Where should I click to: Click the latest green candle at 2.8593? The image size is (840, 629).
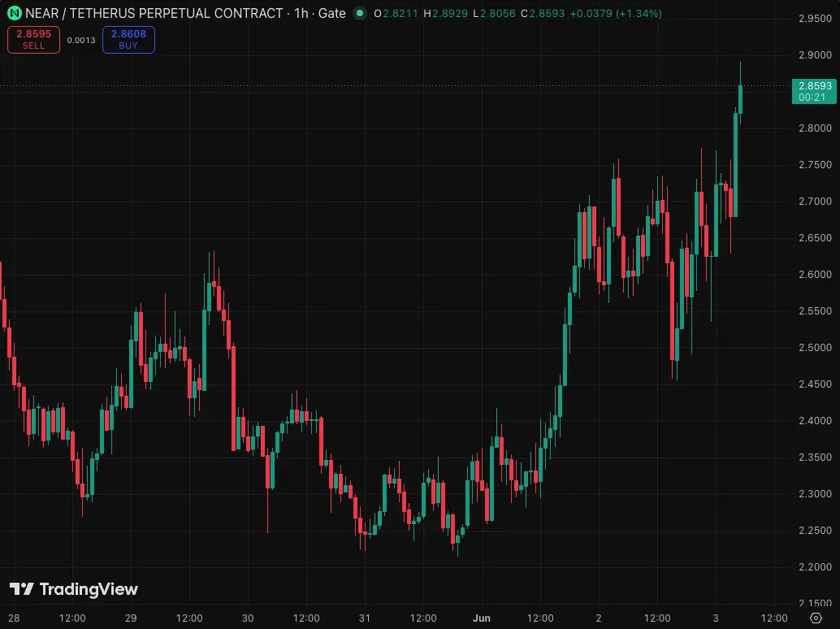pos(740,99)
